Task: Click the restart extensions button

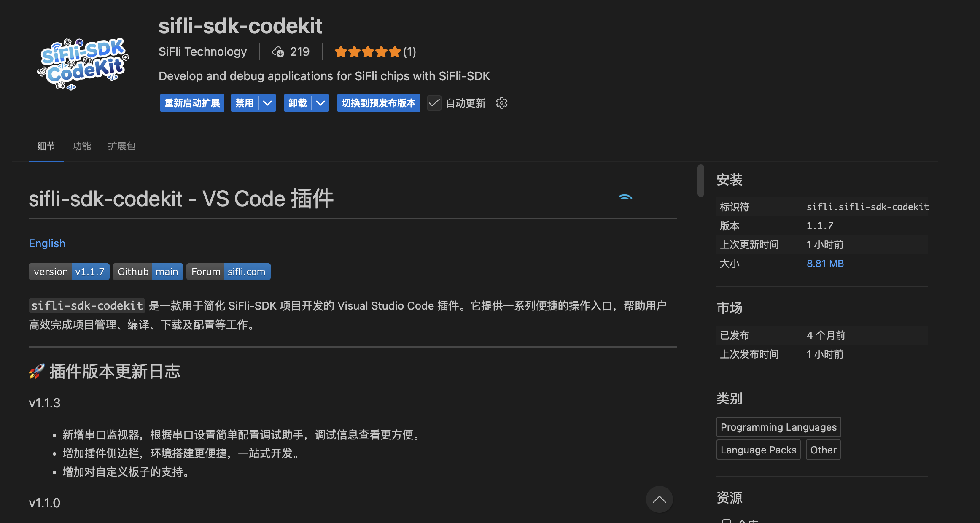Action: (x=192, y=103)
